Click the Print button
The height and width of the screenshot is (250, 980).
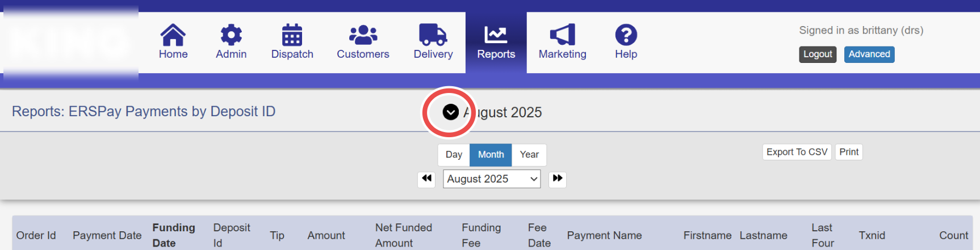(849, 152)
